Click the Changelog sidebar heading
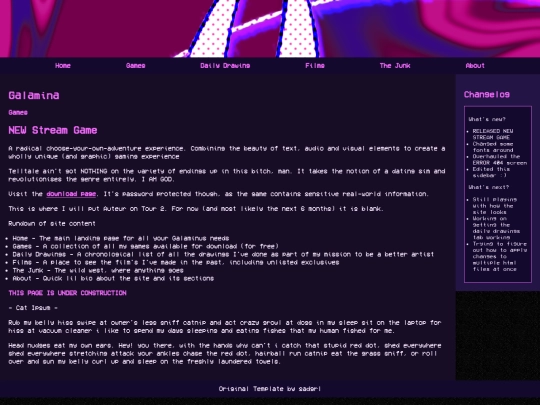The height and width of the screenshot is (405, 540). coord(486,94)
